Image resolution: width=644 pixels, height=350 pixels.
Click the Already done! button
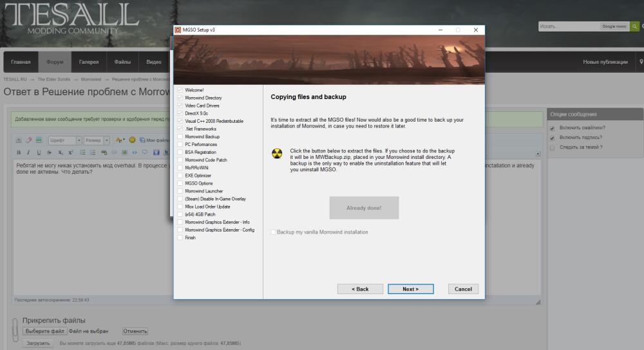364,208
